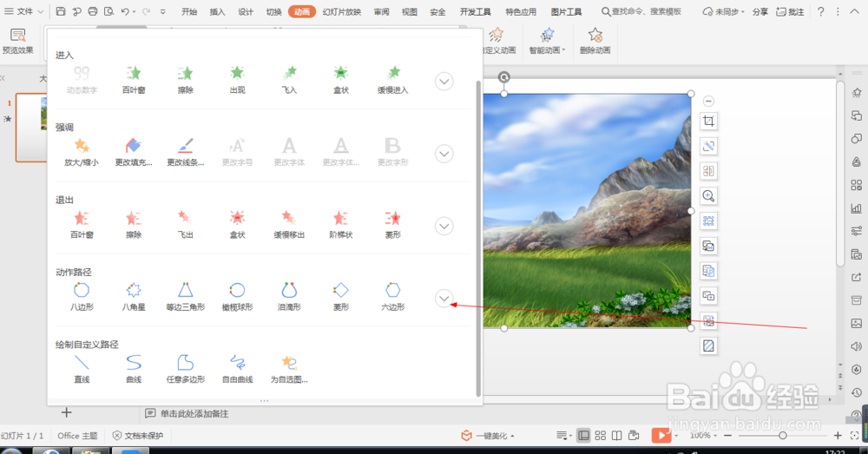Choose the 曲线 custom path tool
This screenshot has width=868, height=454.
tap(134, 370)
